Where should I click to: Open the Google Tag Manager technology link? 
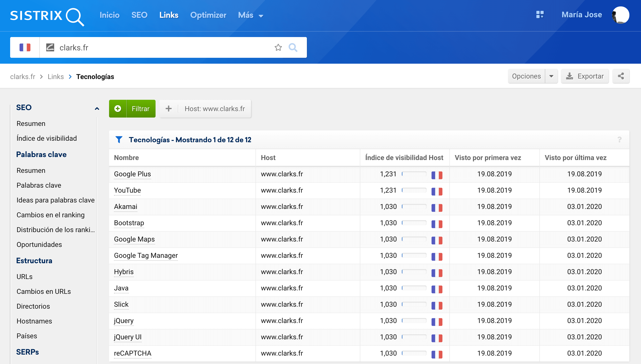pos(146,256)
